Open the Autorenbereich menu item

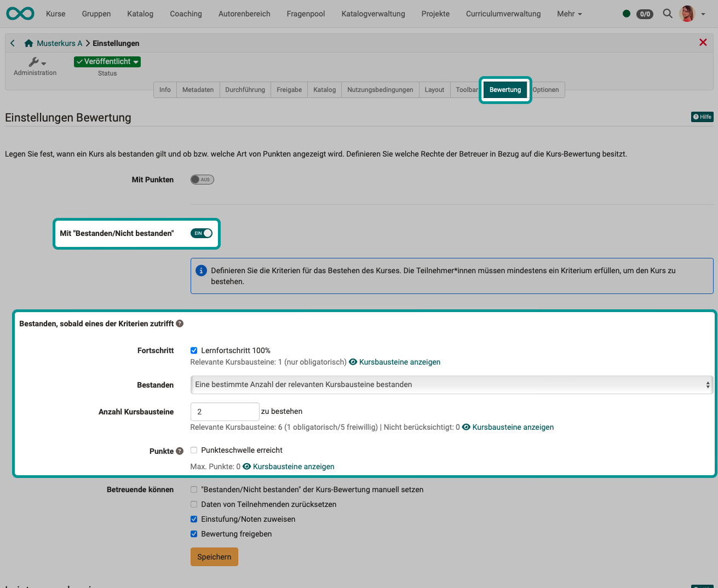(x=244, y=14)
